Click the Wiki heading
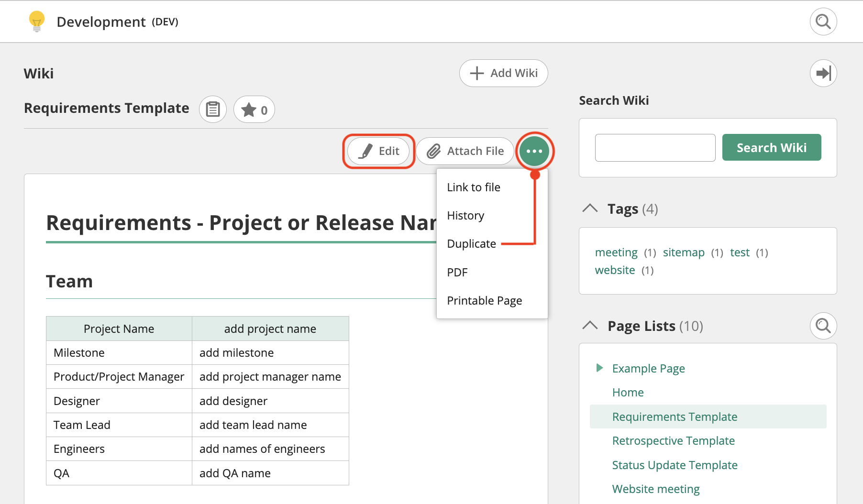The height and width of the screenshot is (504, 863). (39, 74)
